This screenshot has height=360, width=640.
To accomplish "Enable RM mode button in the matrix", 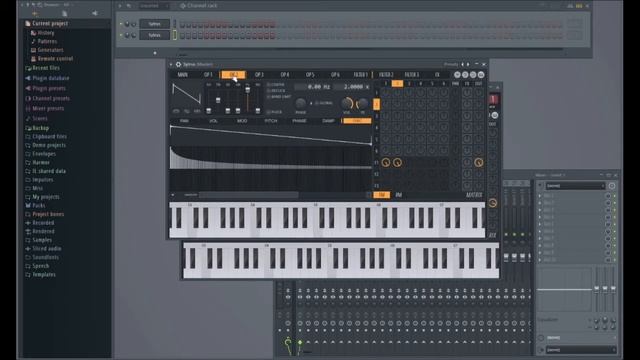I will 399,195.
